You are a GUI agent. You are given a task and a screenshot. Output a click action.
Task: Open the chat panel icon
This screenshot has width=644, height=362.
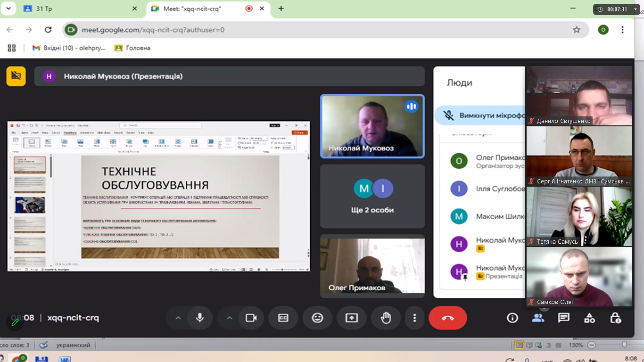tap(563, 318)
